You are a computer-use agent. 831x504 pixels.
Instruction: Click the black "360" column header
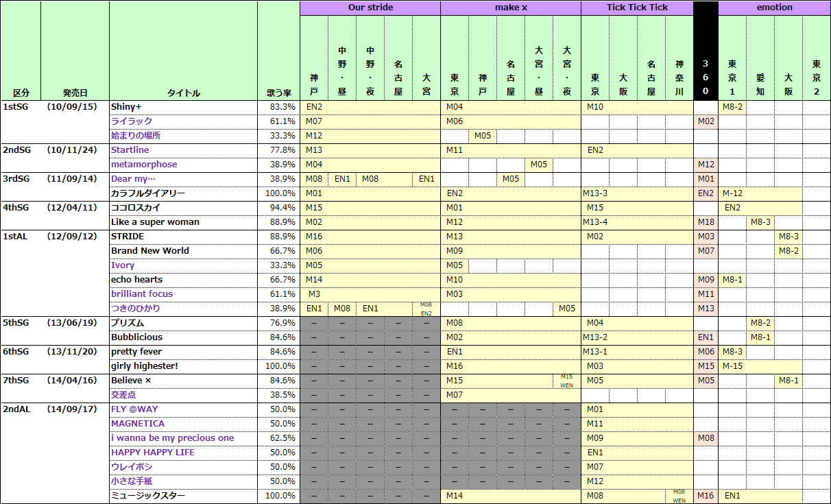point(706,51)
